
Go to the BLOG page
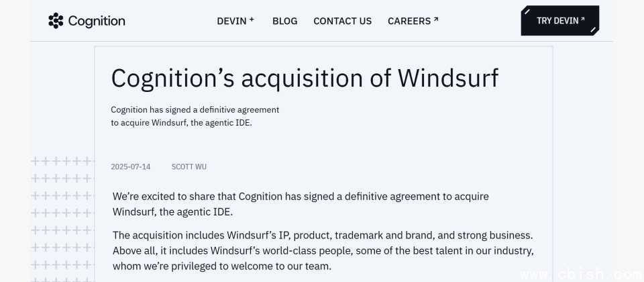pyautogui.click(x=284, y=21)
